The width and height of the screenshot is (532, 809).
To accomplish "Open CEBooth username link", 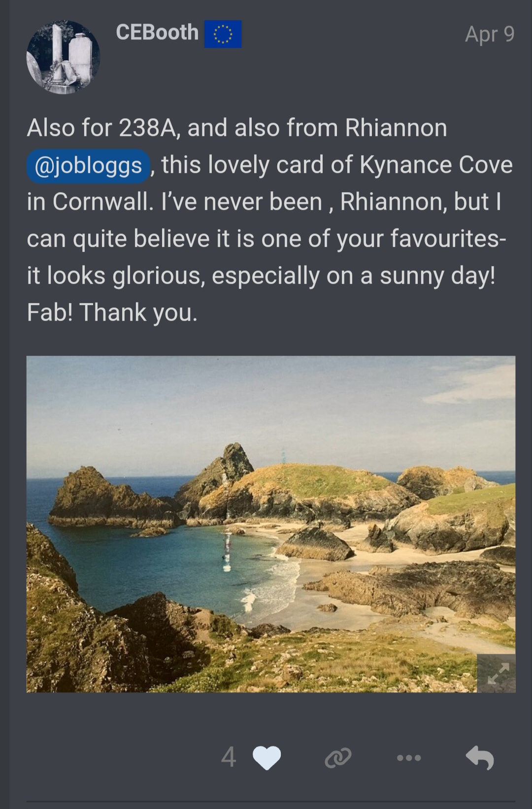I will (x=157, y=33).
